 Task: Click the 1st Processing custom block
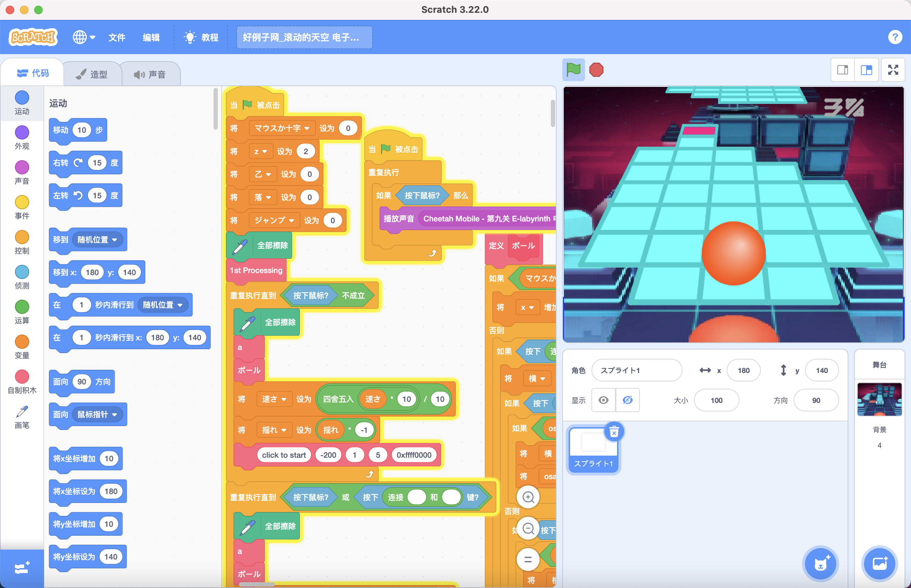tap(256, 270)
